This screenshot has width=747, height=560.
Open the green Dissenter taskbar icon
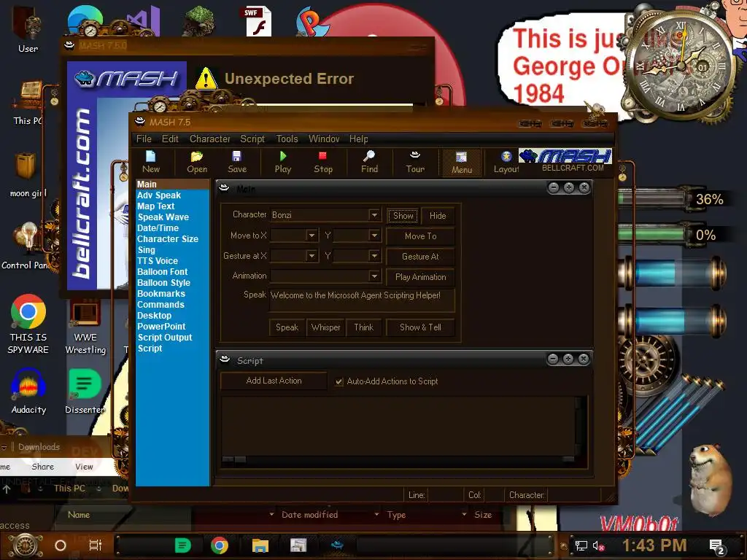[182, 545]
